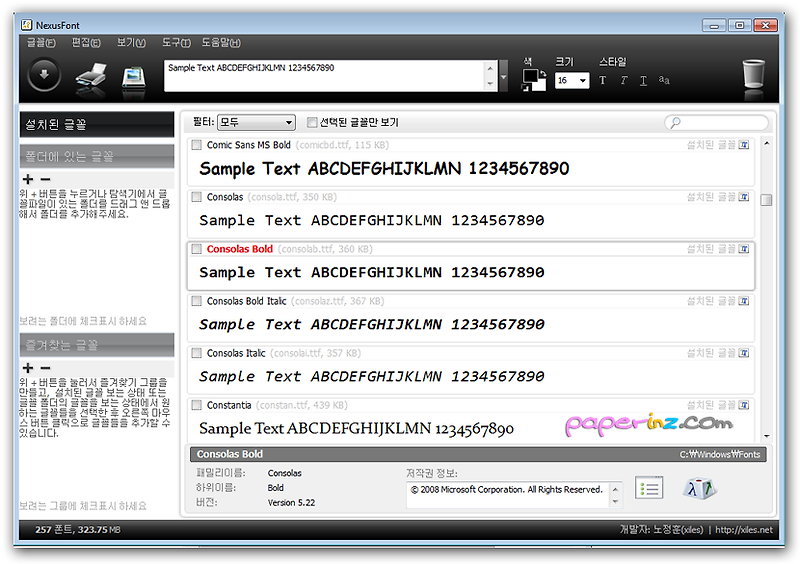
Task: Enable 선택된 글꼴만 보기 checkbox
Action: coord(312,122)
